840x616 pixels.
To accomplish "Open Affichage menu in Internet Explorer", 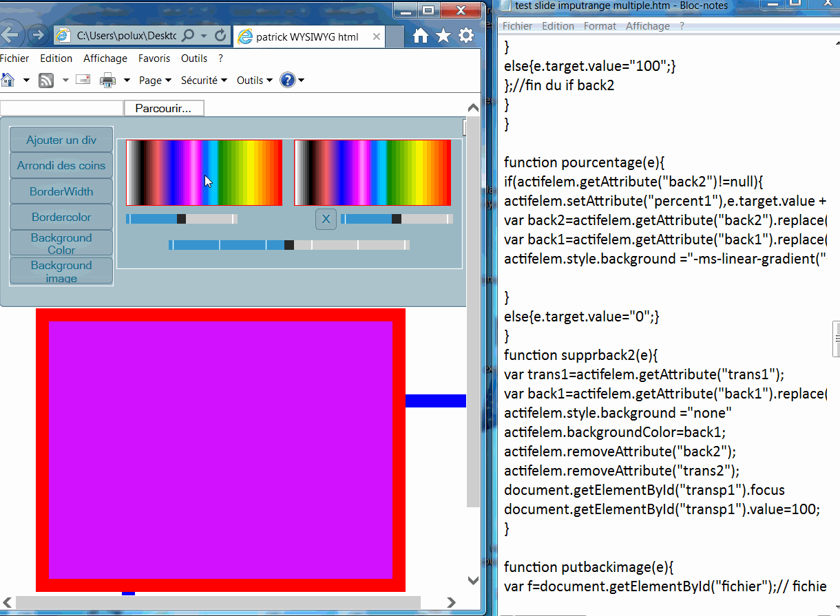I will point(105,59).
